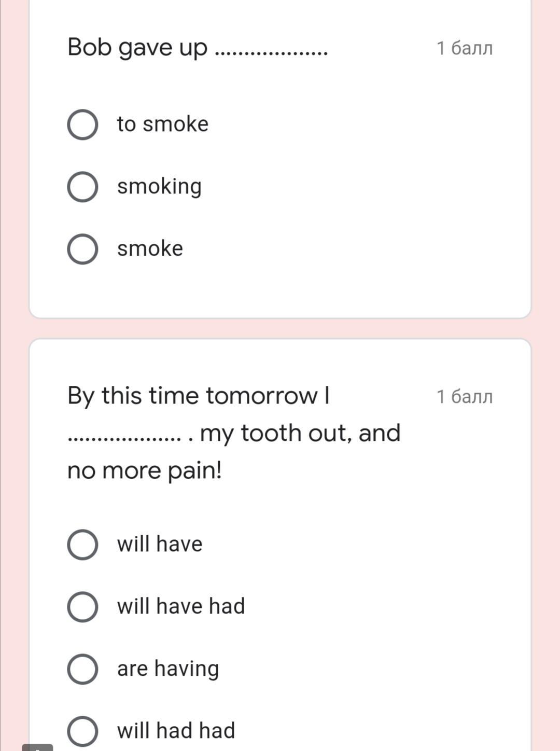Select the 'will have' radio button
This screenshot has width=560, height=751.
(x=82, y=545)
